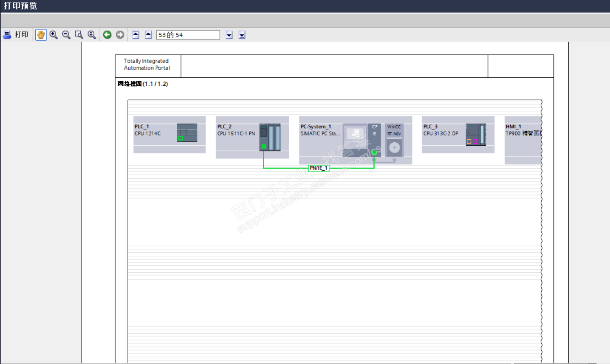Select the WinCC RT Adv module
Viewport: 610px width, 364px height.
pos(394,140)
